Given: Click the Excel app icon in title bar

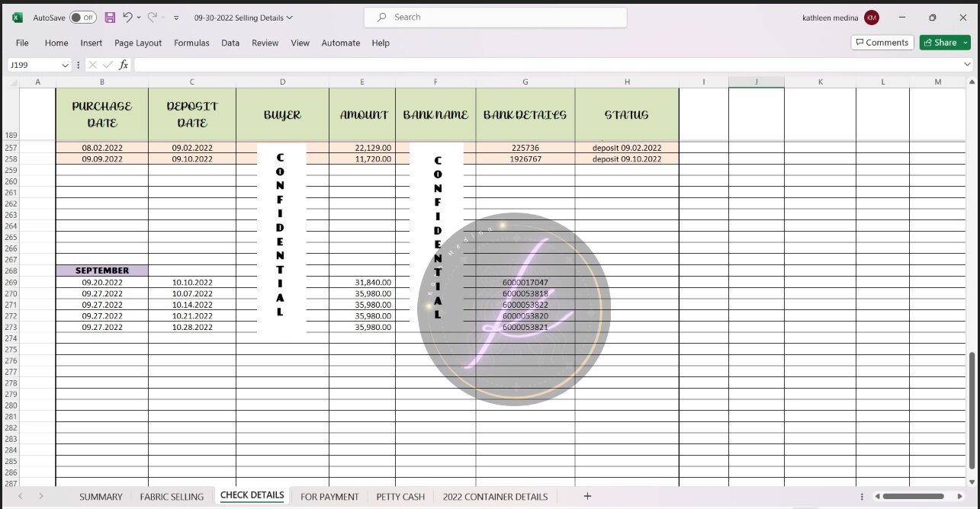Looking at the screenshot, I should (17, 18).
